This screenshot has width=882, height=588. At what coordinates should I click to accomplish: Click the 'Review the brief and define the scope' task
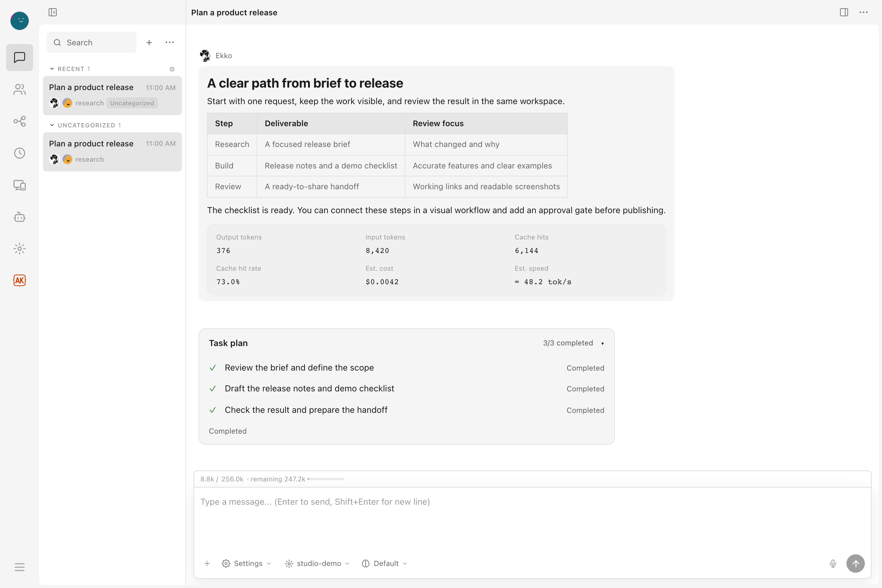[x=299, y=367]
